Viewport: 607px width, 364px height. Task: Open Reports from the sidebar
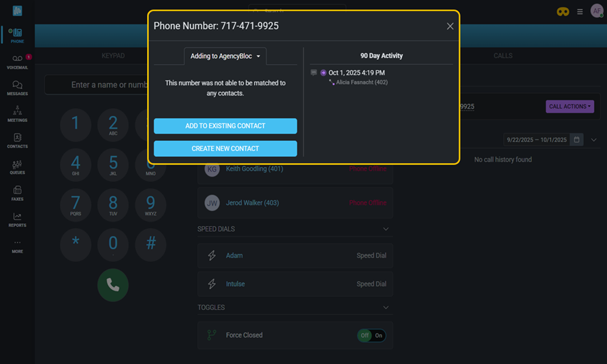17,219
